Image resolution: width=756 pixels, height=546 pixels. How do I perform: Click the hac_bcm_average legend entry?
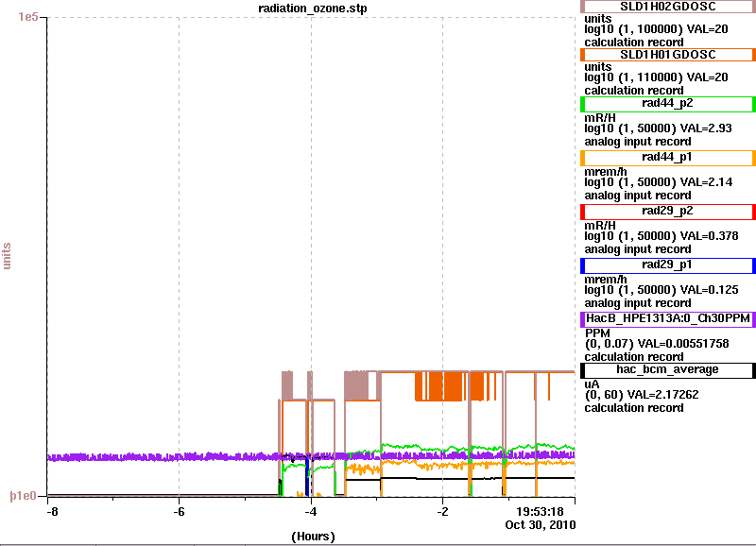click(668, 369)
